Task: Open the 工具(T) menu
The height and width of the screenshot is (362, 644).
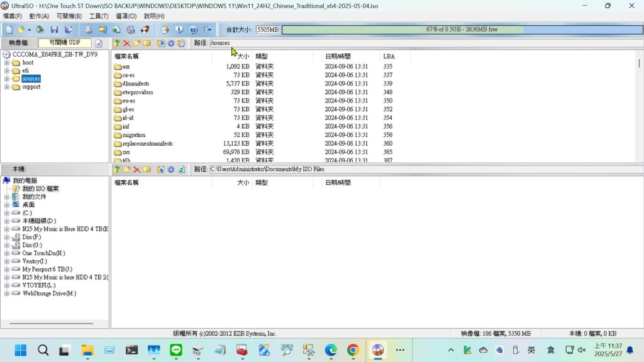Action: (x=99, y=16)
